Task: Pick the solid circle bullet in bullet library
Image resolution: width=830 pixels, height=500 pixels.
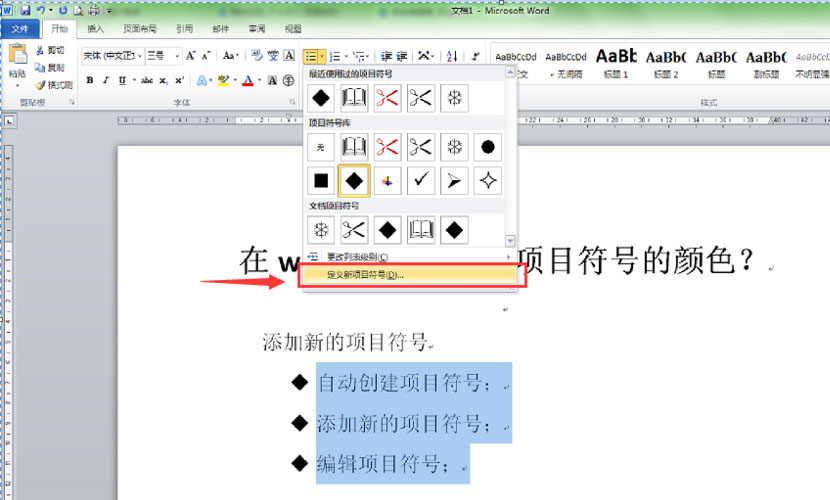Action: click(488, 147)
